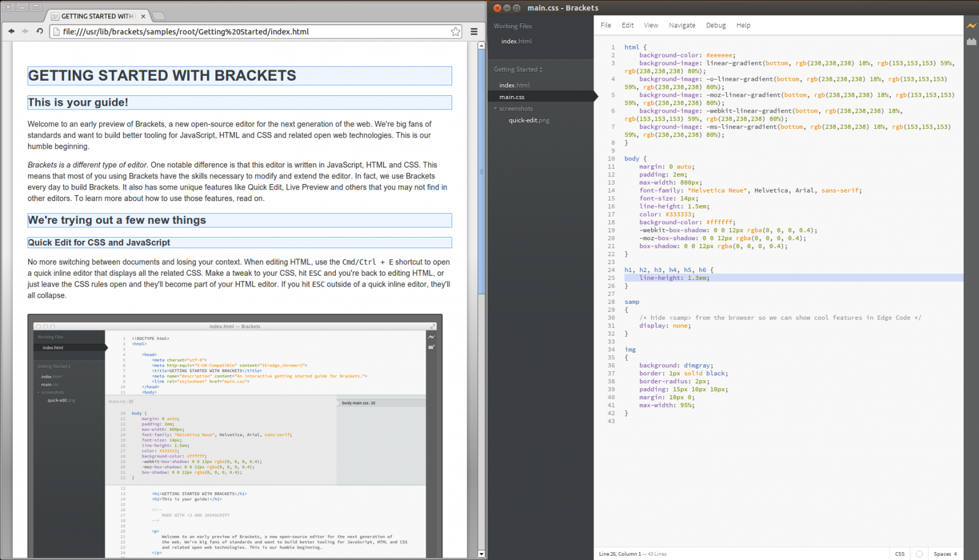The height and width of the screenshot is (560, 979).
Task: Click 'display: none;' on line 32
Action: point(665,326)
